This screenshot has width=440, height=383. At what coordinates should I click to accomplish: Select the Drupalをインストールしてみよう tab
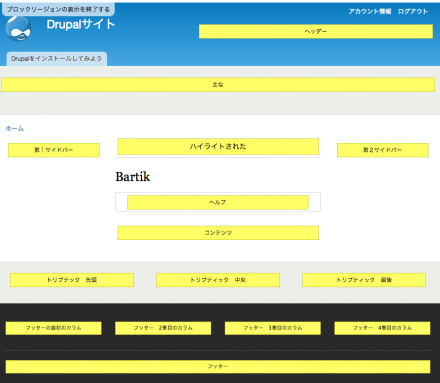click(x=57, y=59)
